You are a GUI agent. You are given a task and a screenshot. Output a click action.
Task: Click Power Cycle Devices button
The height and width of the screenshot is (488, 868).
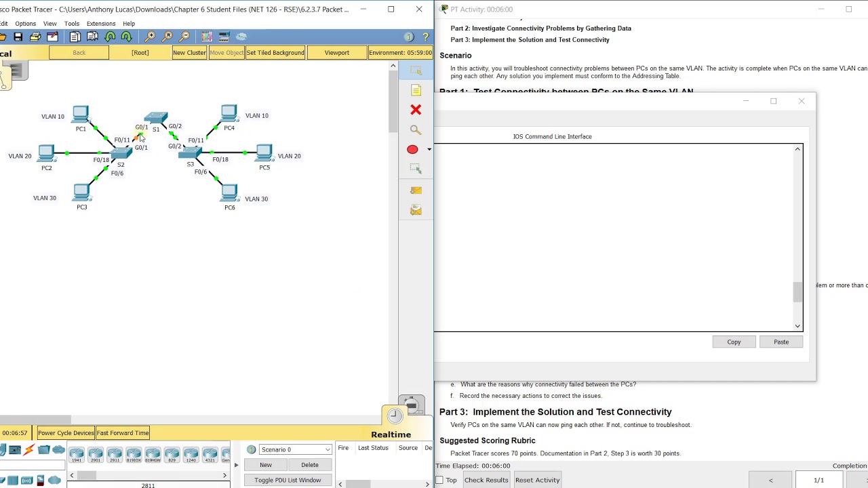click(66, 433)
